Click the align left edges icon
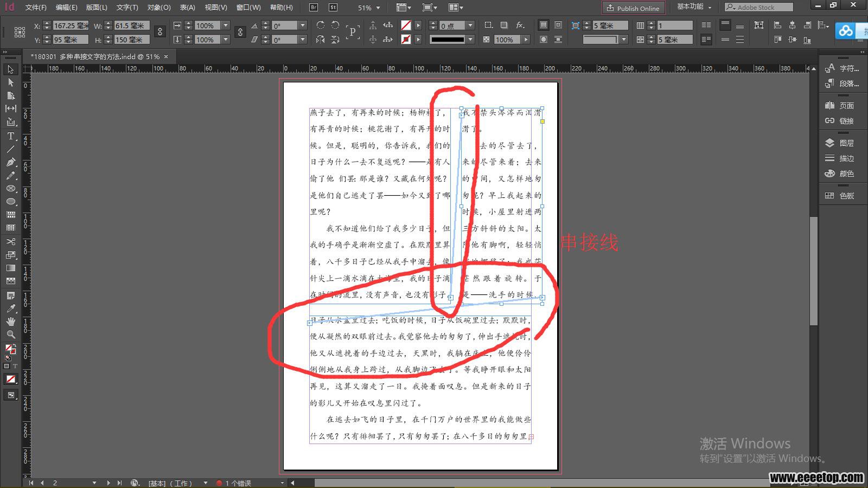Screen dimensions: 868x488 (777, 25)
